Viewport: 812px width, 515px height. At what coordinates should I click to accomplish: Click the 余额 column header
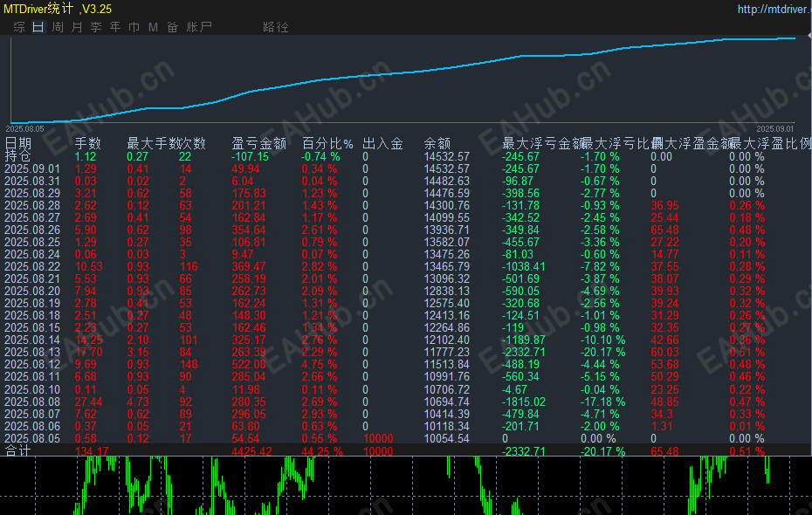click(x=437, y=143)
